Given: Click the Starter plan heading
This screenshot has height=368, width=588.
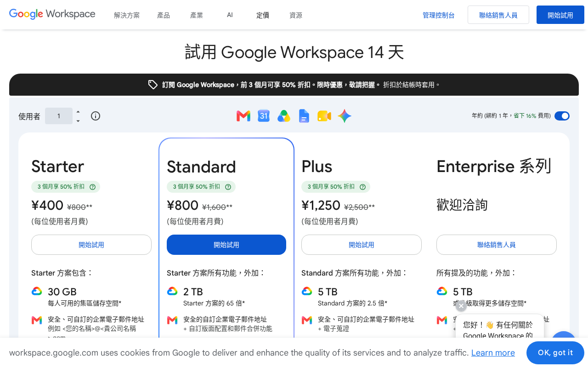Looking at the screenshot, I should click(x=58, y=166).
